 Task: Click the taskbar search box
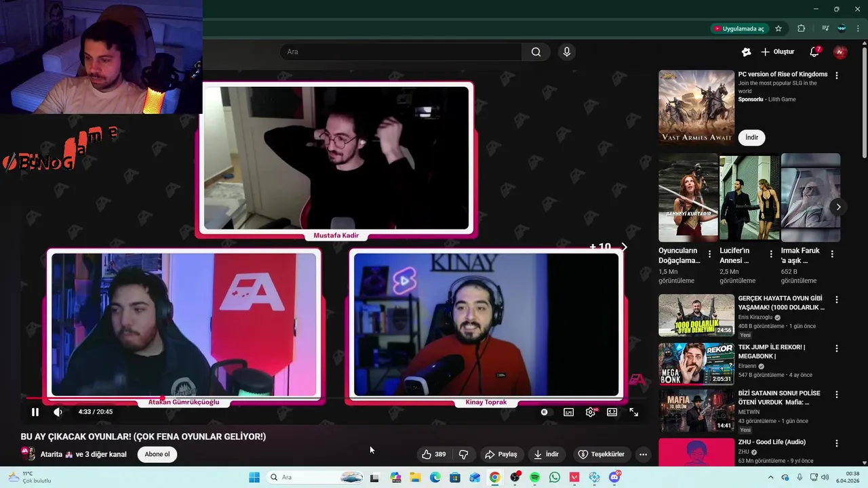[x=315, y=478]
